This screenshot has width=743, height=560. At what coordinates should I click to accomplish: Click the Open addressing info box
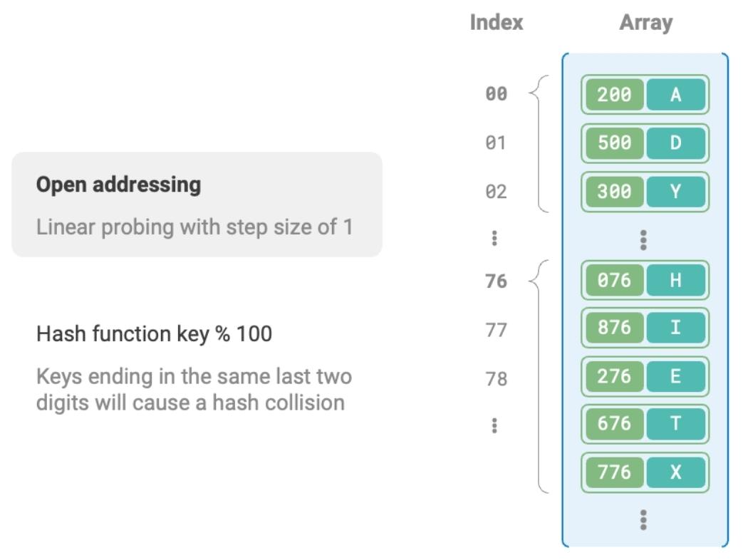point(197,204)
